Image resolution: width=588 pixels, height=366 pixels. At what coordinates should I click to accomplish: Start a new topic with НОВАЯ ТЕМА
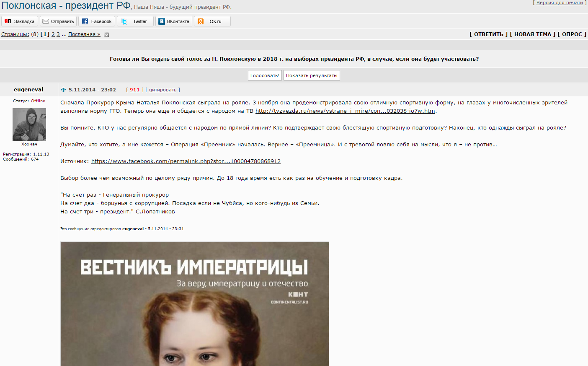pyautogui.click(x=533, y=34)
